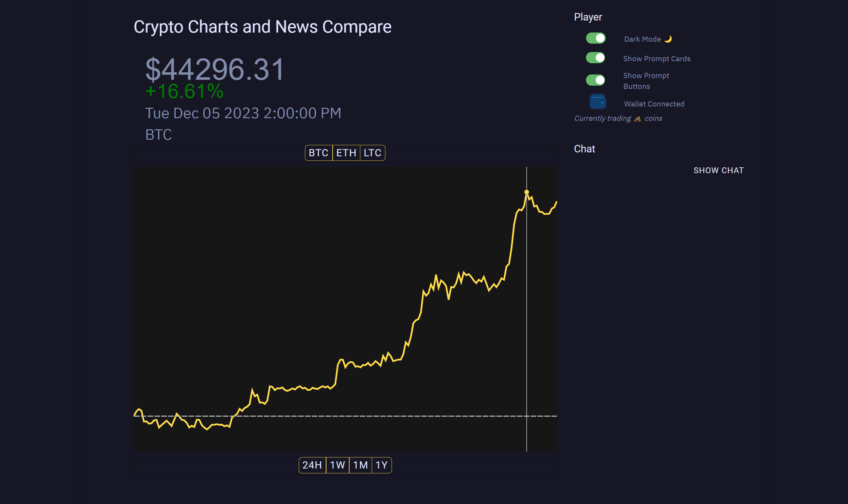The width and height of the screenshot is (848, 504).
Task: Click the Wallet Connected label
Action: pos(654,104)
